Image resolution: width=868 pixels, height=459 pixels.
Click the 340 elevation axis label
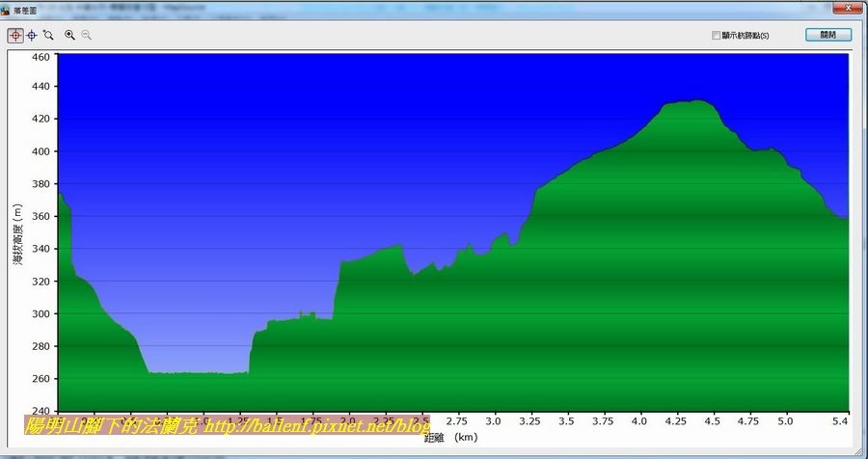(x=41, y=249)
